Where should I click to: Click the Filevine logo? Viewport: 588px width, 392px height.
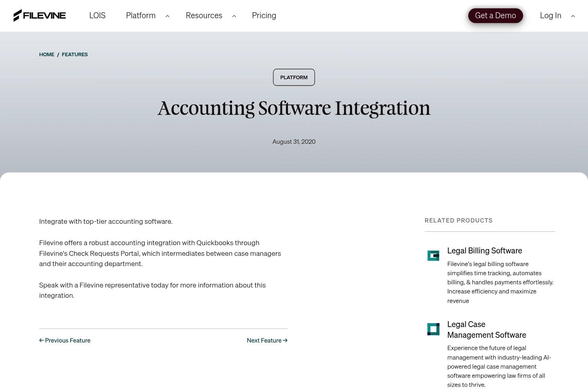pyautogui.click(x=40, y=15)
